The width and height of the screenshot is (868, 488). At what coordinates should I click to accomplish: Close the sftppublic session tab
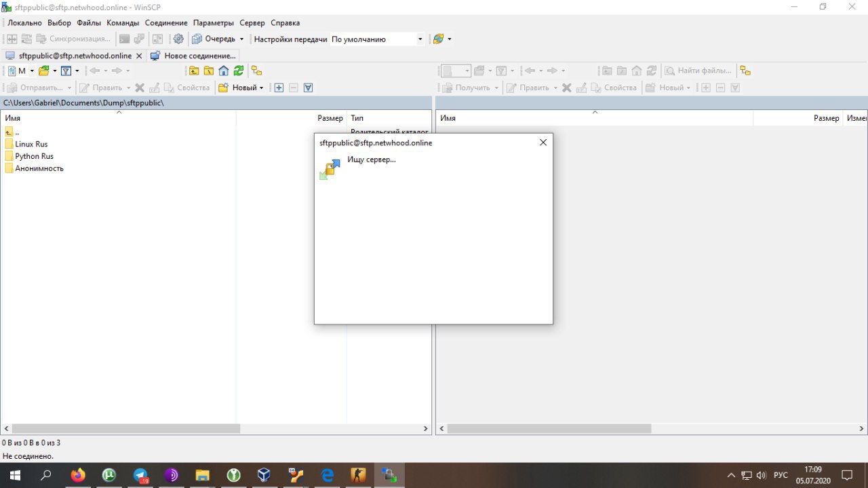click(x=139, y=56)
